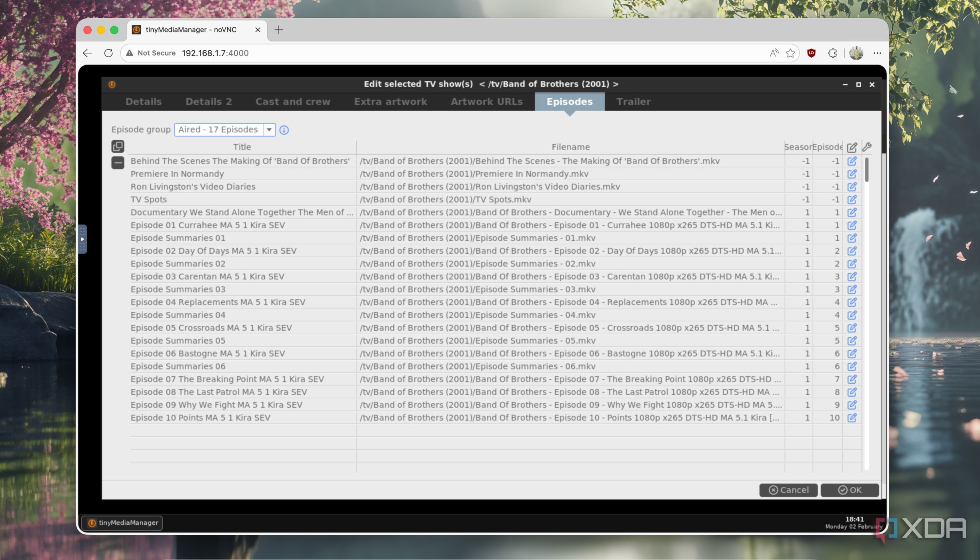The width and height of the screenshot is (980, 560).
Task: Edit the 'Episode 03 Carentan' row
Action: 852,276
